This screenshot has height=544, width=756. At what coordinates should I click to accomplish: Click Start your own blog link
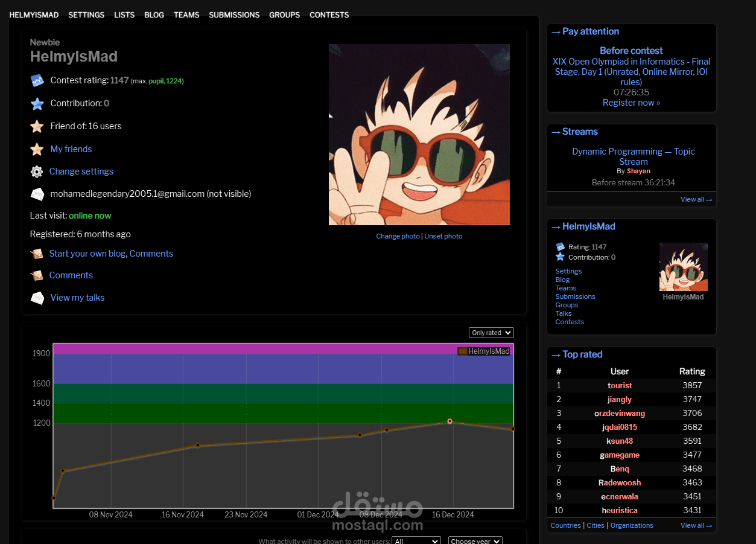point(88,254)
